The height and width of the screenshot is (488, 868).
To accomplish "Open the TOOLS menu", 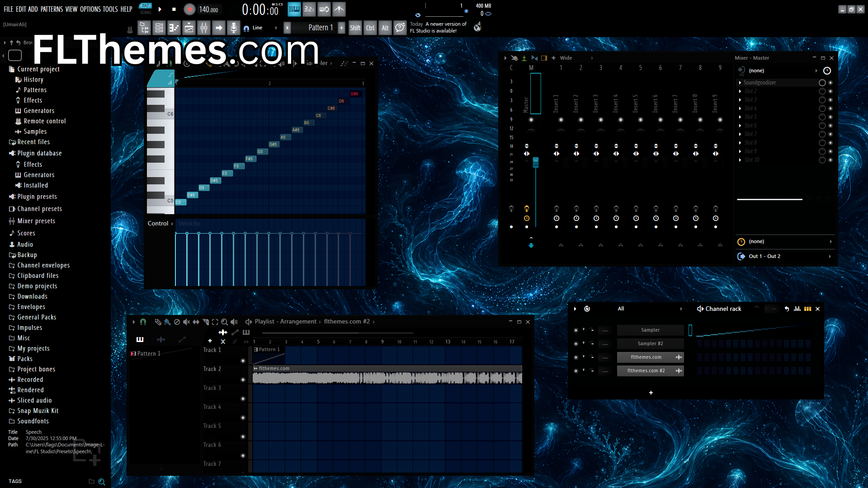I will pos(110,9).
